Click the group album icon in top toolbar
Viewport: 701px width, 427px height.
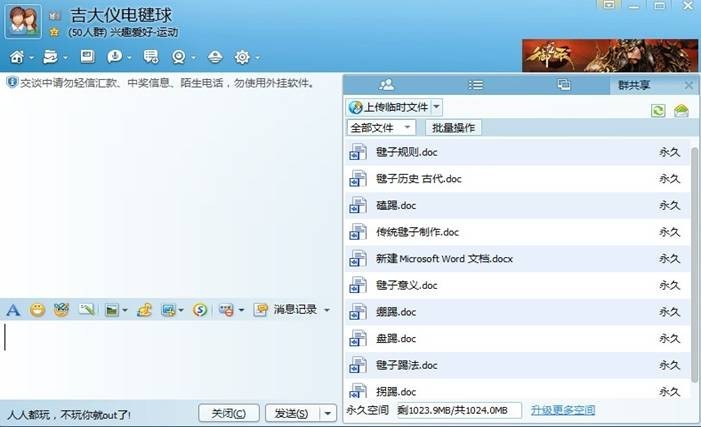pos(87,56)
